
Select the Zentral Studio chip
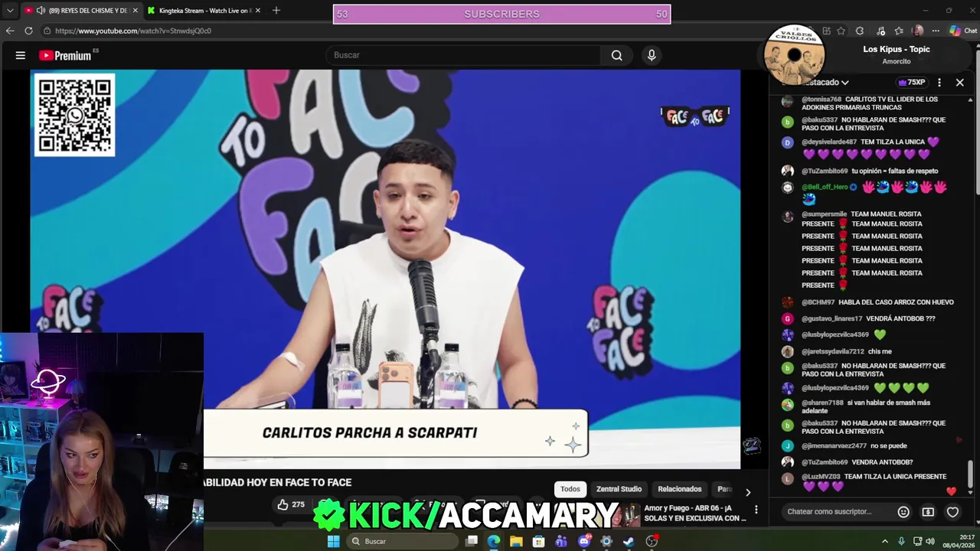(619, 489)
